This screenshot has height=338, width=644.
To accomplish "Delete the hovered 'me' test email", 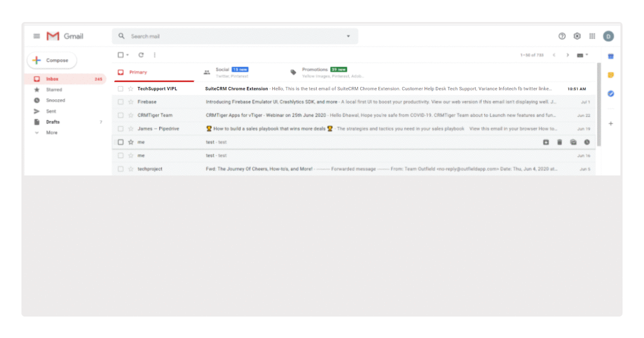I will pos(559,142).
